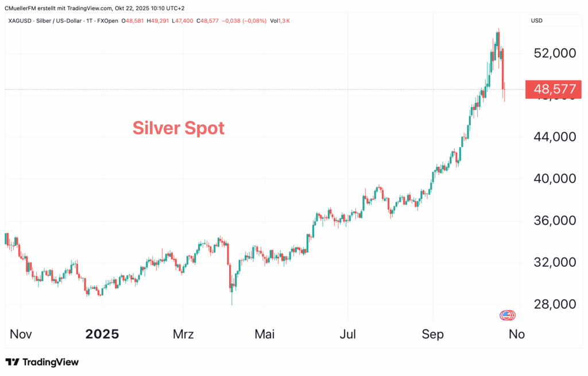This screenshot has height=376, width=588.
Task: Click the Mai label on the time axis
Action: point(265,335)
